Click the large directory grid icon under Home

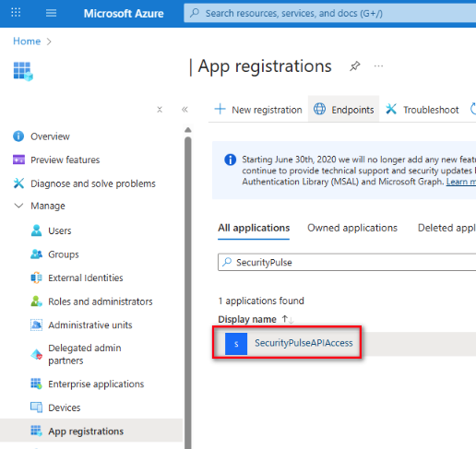click(x=23, y=71)
